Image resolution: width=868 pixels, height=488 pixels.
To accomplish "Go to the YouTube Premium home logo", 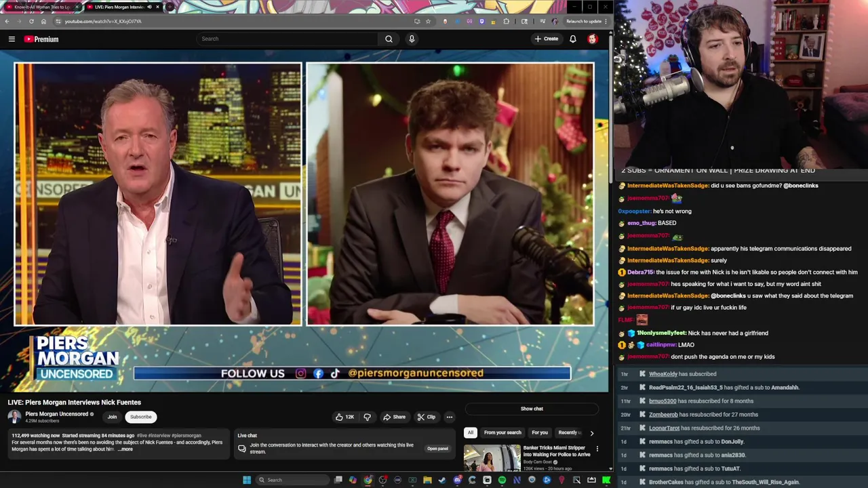I will [x=41, y=39].
